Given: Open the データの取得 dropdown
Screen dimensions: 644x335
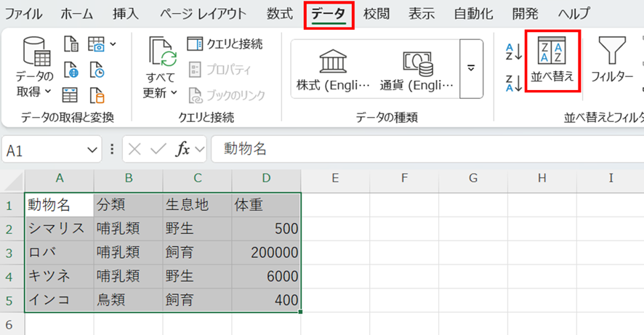Looking at the screenshot, I should point(34,70).
